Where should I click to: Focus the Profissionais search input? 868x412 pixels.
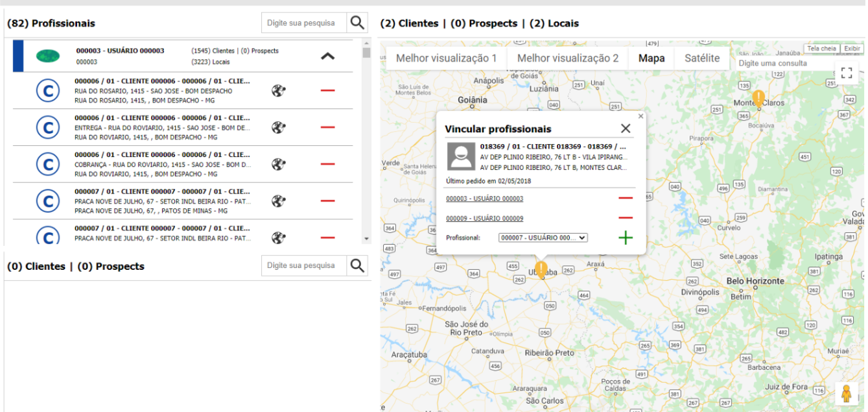coord(304,23)
